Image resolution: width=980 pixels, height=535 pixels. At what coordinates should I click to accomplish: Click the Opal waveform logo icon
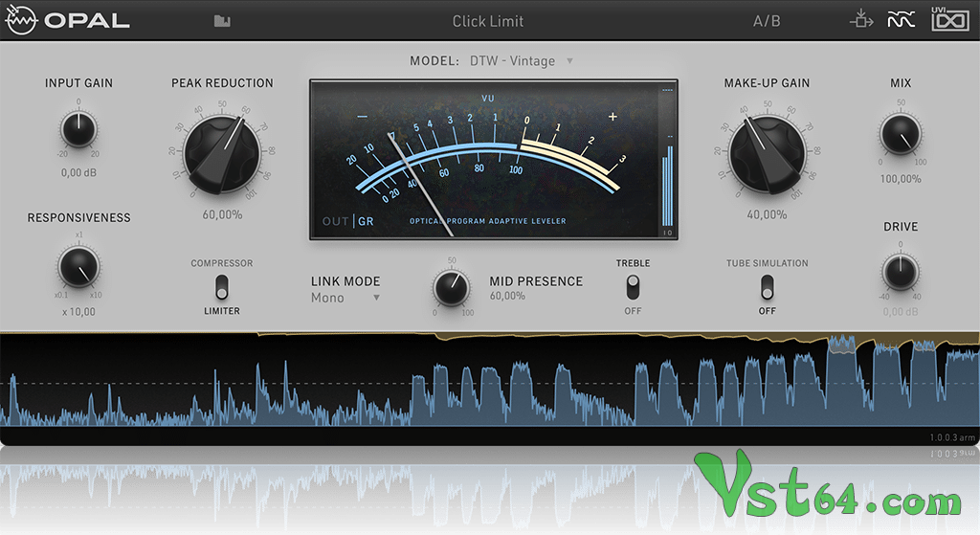coord(21,20)
